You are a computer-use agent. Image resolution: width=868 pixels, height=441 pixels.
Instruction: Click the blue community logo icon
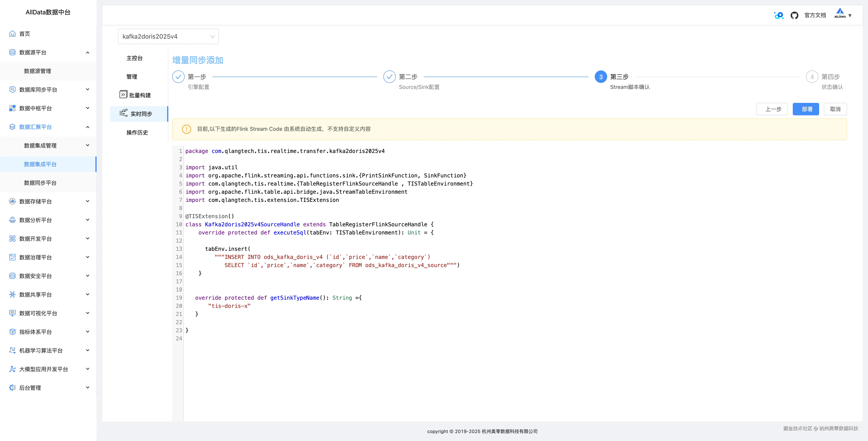click(779, 16)
